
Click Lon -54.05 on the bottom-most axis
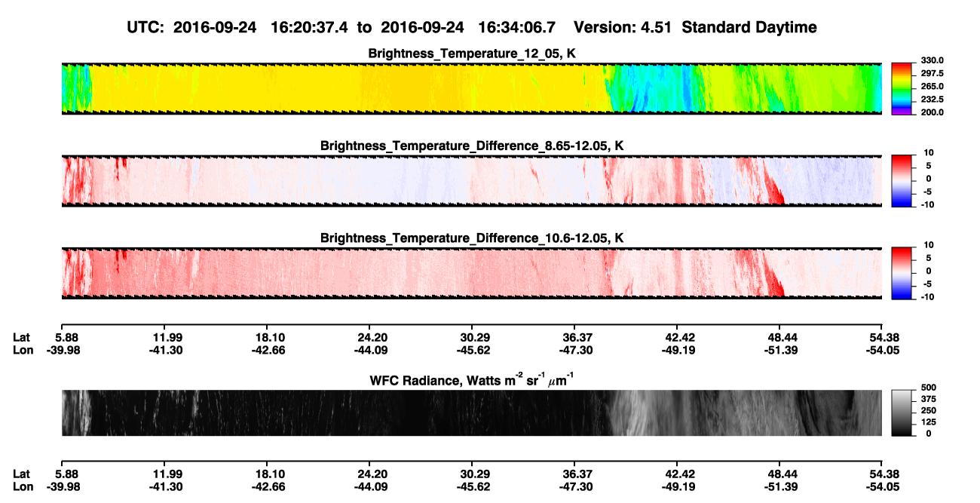882,486
